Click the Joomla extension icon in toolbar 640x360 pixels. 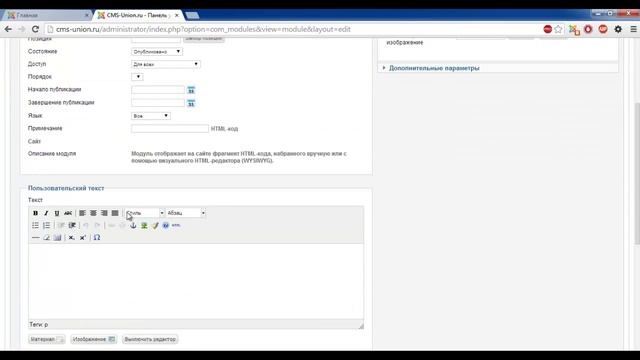[x=574, y=29]
